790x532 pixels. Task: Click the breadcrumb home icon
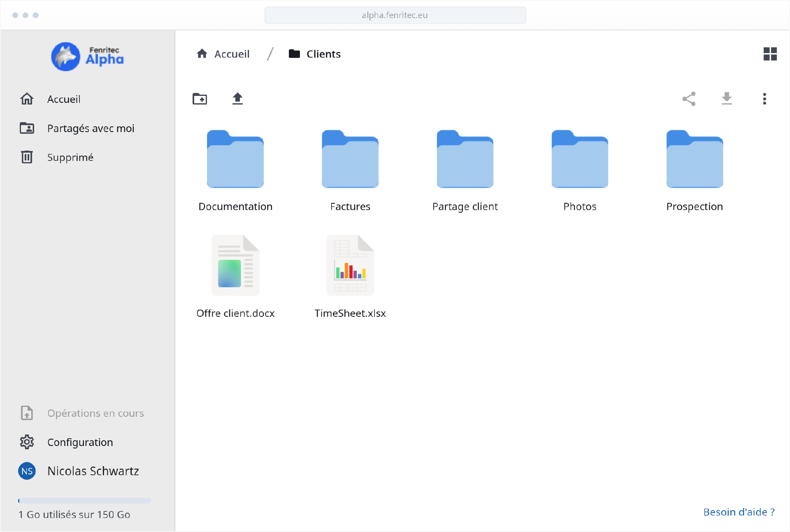(x=202, y=53)
